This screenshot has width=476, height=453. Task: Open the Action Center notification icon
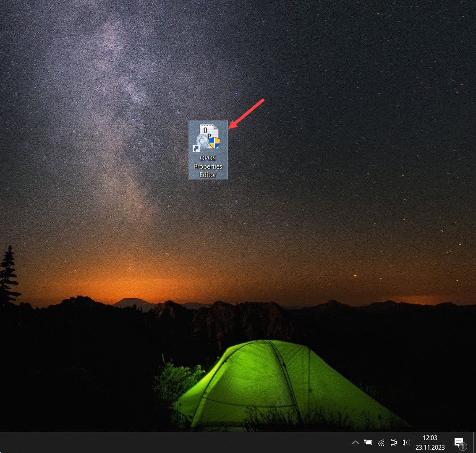click(x=458, y=442)
